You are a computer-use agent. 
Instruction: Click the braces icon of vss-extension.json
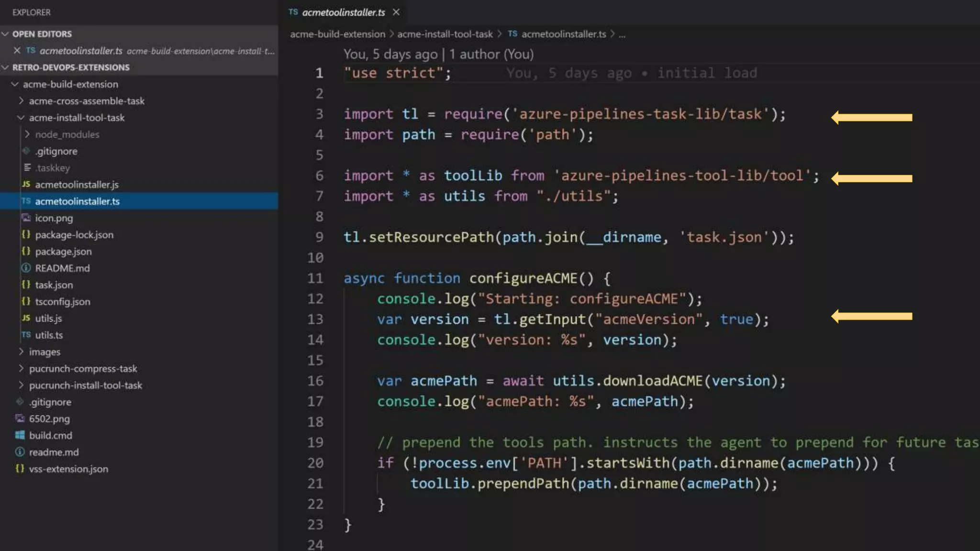[x=20, y=469]
